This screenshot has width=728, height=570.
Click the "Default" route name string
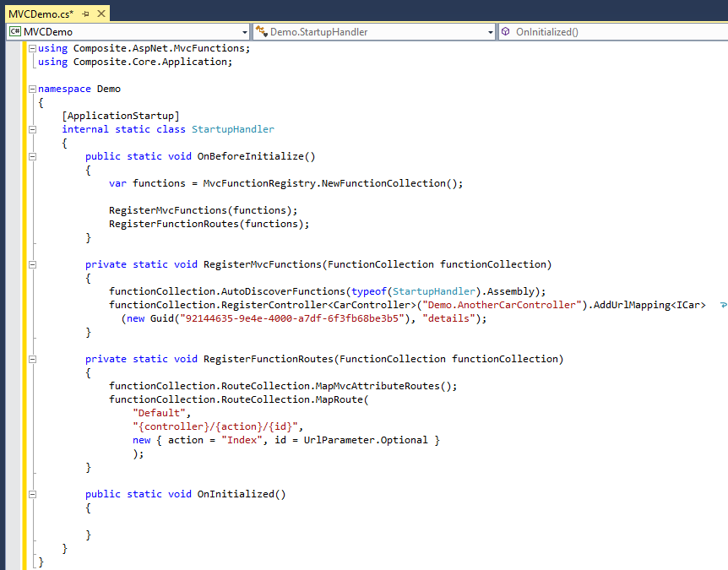pyautogui.click(x=159, y=412)
